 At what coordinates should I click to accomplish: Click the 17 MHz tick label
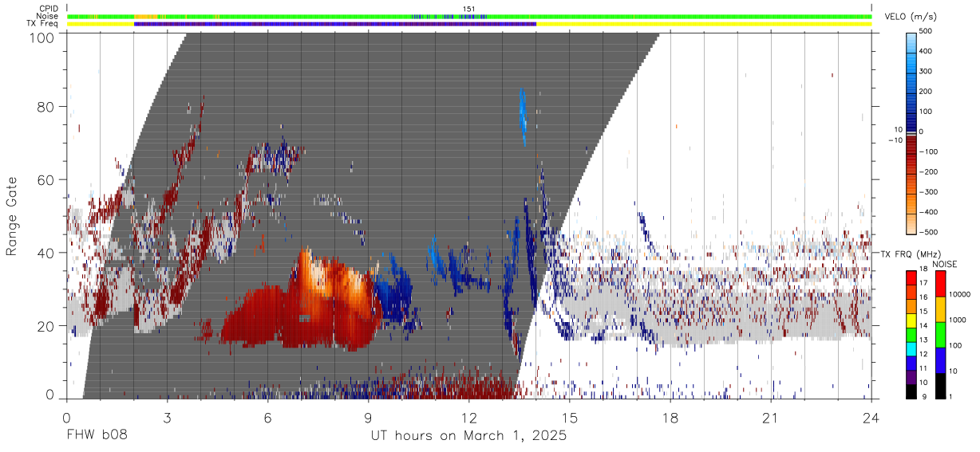tap(925, 283)
